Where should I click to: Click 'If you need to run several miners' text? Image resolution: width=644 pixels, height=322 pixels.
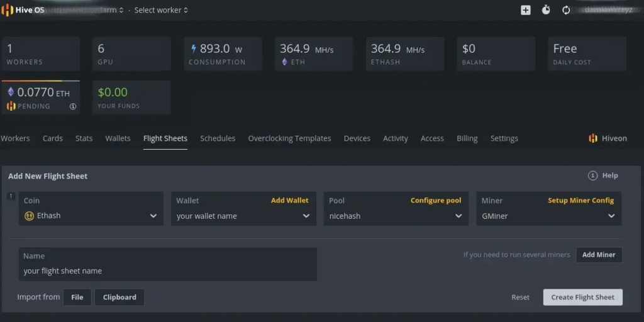(x=517, y=255)
